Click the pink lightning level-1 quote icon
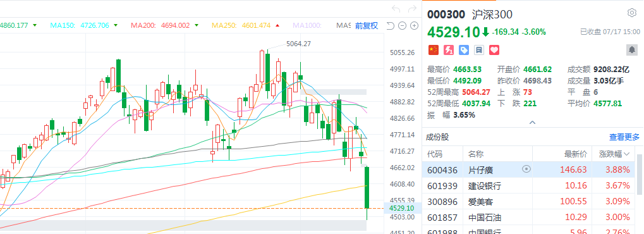Screen dimensions: 644x234 click(x=449, y=50)
